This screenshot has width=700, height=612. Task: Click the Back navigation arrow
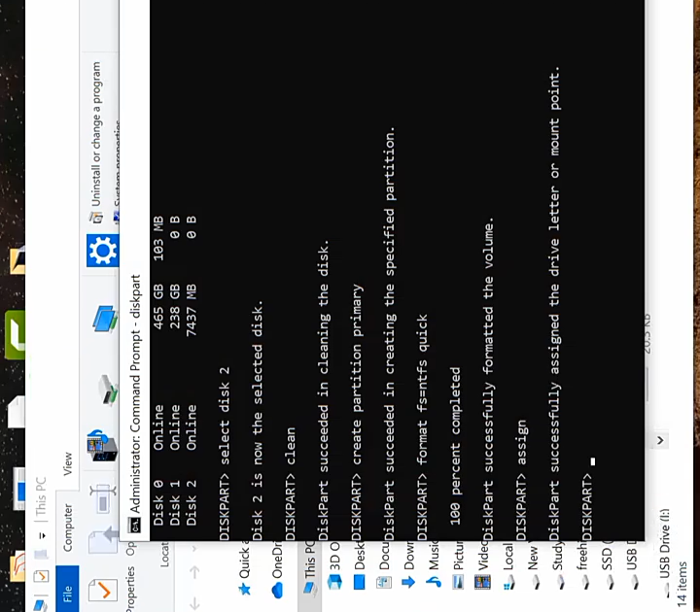194,603
